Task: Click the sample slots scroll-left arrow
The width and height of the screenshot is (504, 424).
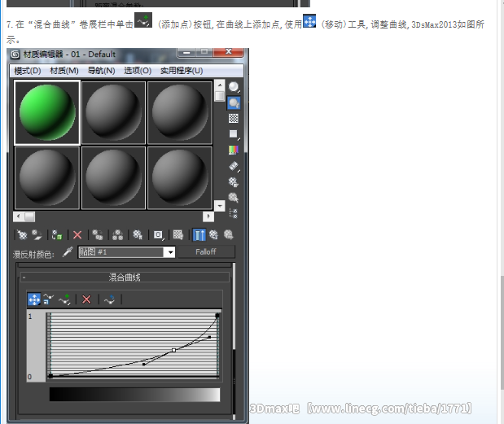Action: click(x=19, y=216)
